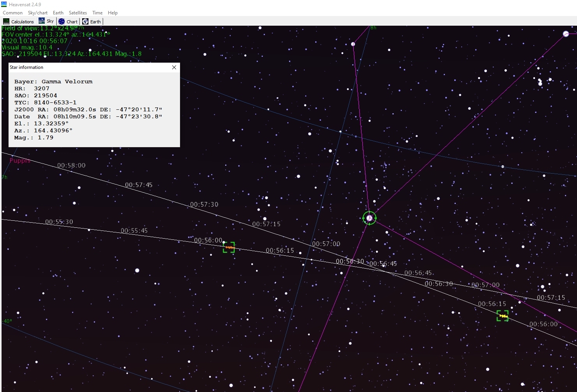Click the 2020.10.16 00:56:07 date overlay

click(35, 41)
